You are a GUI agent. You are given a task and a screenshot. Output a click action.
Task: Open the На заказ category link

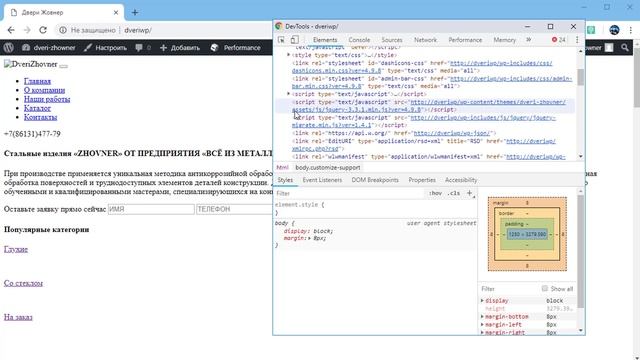(18, 317)
